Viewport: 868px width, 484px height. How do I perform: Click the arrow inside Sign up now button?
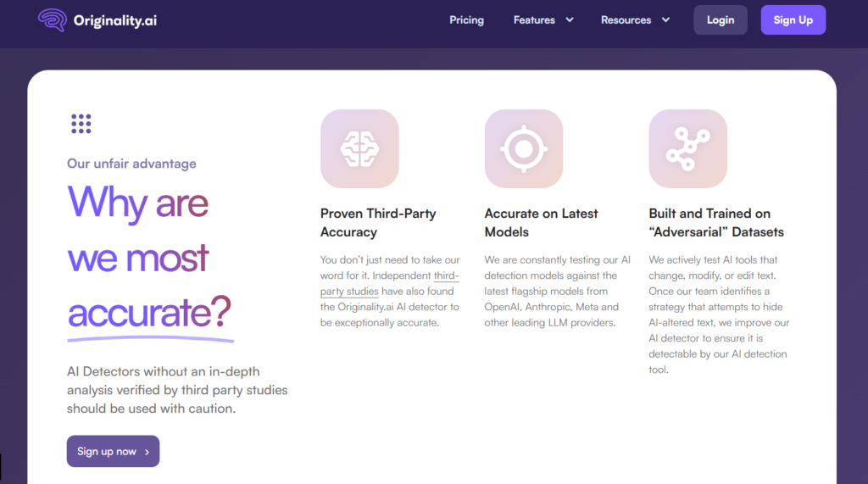coord(147,452)
